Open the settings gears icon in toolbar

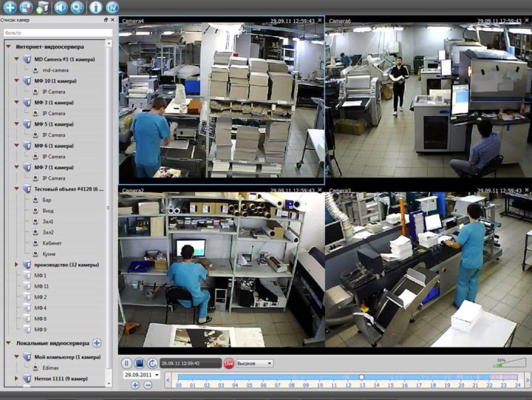pos(78,7)
